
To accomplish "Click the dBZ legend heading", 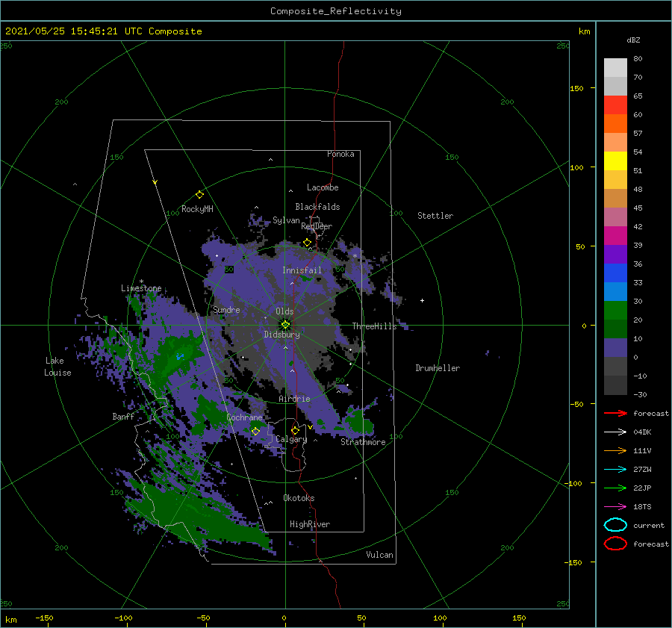I will click(633, 40).
